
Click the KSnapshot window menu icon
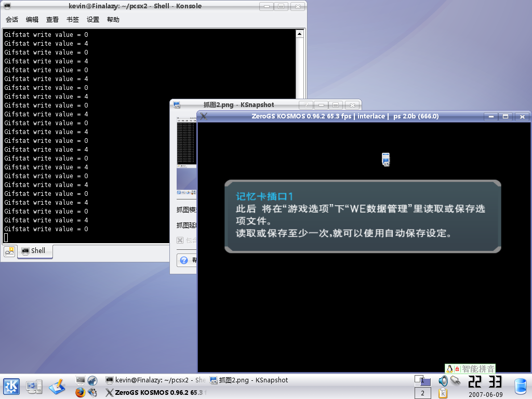(x=177, y=105)
